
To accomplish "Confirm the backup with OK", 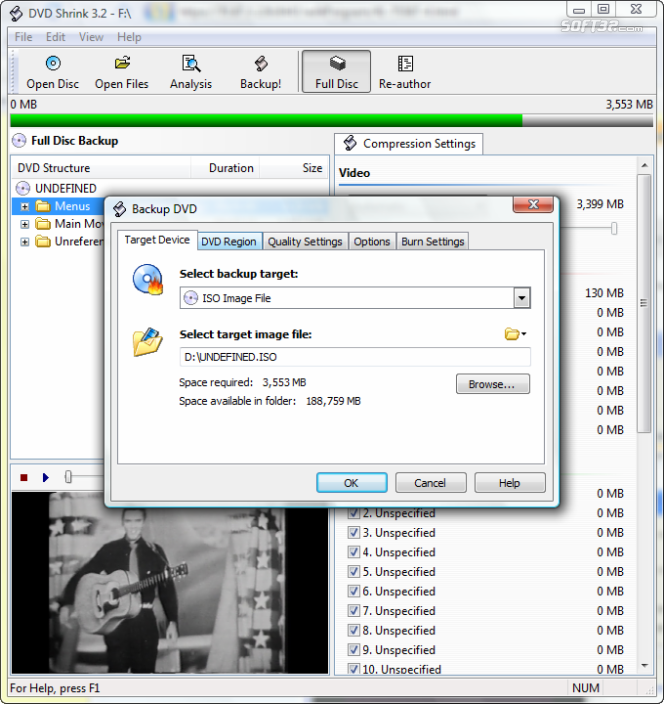I will (x=352, y=483).
